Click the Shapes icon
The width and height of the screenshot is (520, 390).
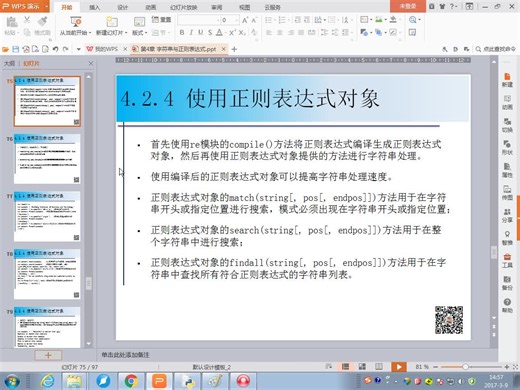pos(364,32)
